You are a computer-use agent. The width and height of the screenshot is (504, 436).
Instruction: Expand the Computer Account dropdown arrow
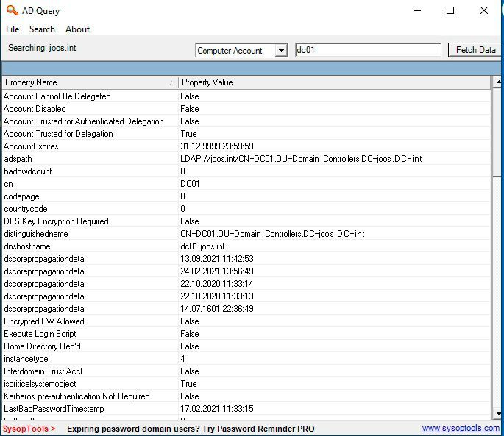[281, 51]
